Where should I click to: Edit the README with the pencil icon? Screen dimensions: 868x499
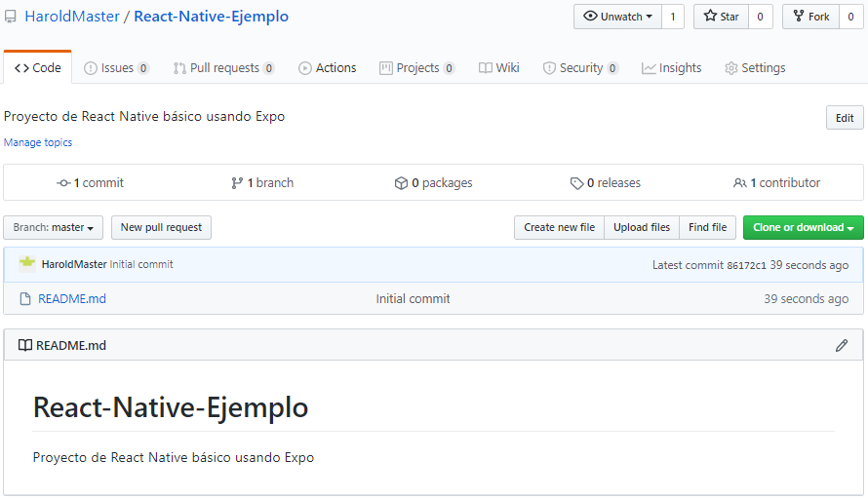click(x=842, y=345)
